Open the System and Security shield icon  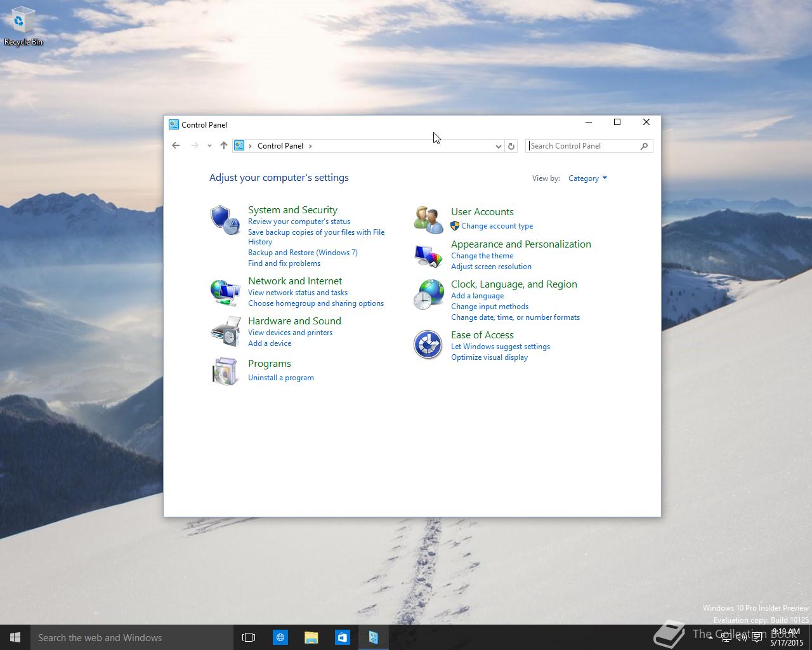(225, 220)
